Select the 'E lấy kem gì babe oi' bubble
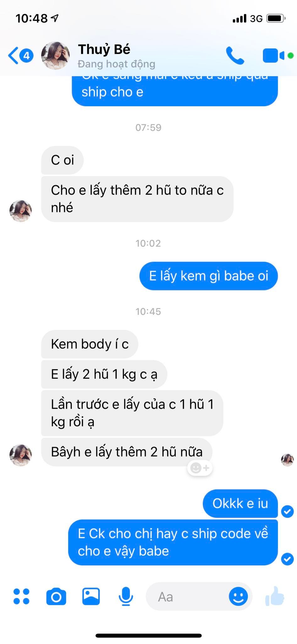The image size is (297, 644). click(x=208, y=276)
